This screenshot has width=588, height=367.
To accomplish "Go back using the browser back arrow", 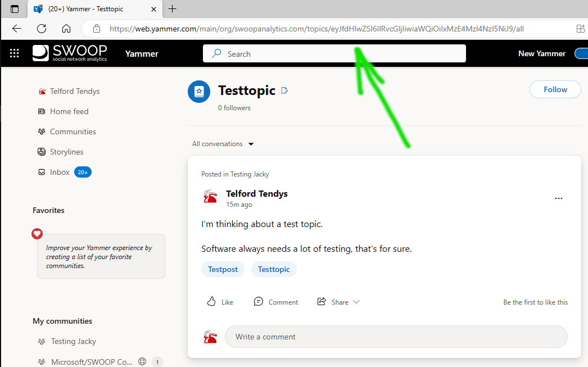I will click(17, 29).
